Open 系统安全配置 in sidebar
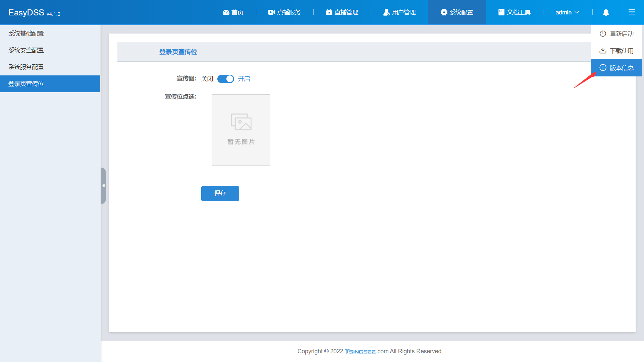This screenshot has height=362, width=644. click(26, 50)
